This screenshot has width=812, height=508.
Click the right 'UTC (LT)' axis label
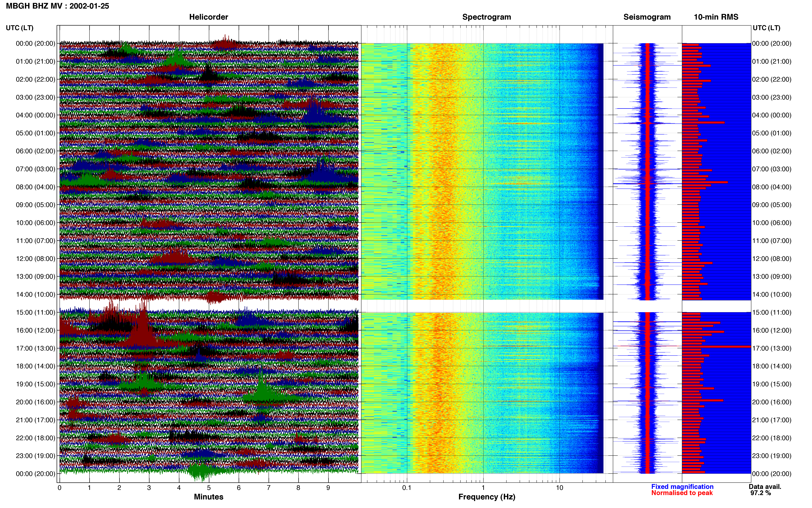coord(766,28)
